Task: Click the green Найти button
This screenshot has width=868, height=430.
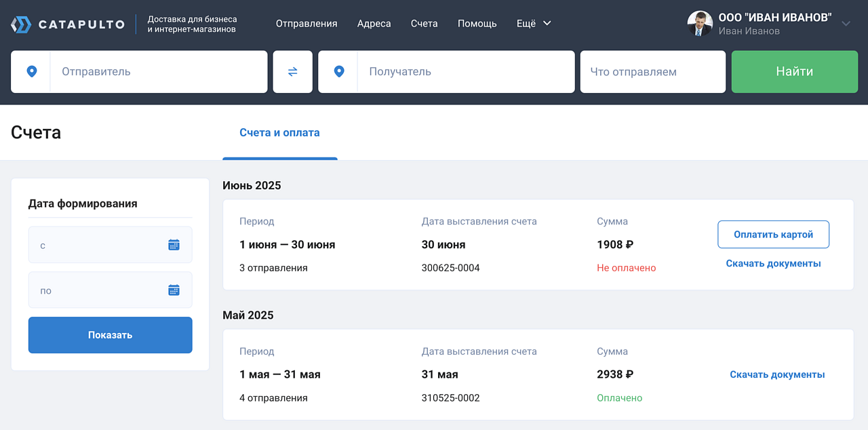Action: pyautogui.click(x=795, y=71)
